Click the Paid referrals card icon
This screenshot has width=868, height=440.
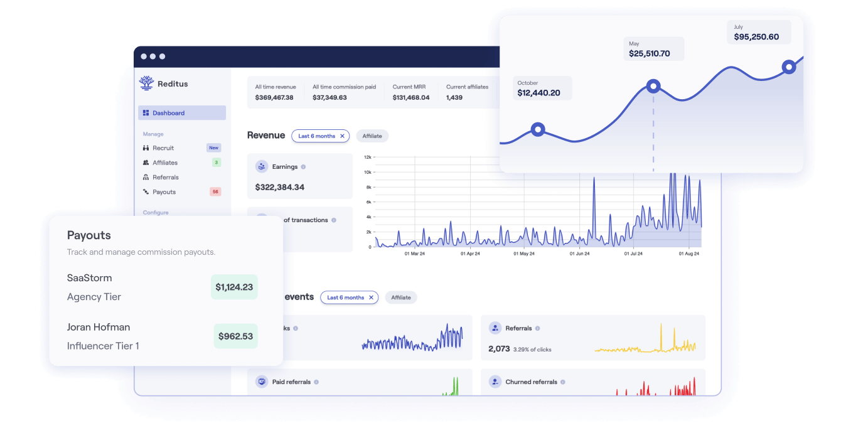tap(262, 382)
